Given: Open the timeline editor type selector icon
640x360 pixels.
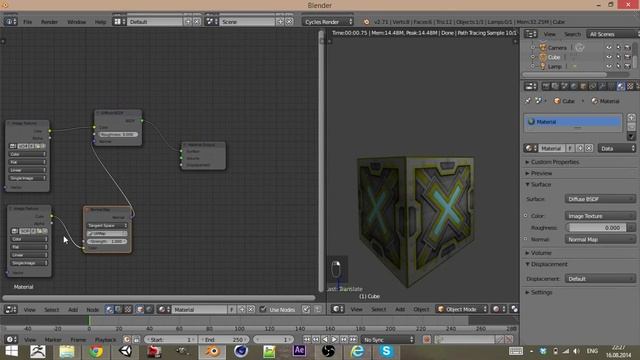Looking at the screenshot, I should (x=11, y=340).
